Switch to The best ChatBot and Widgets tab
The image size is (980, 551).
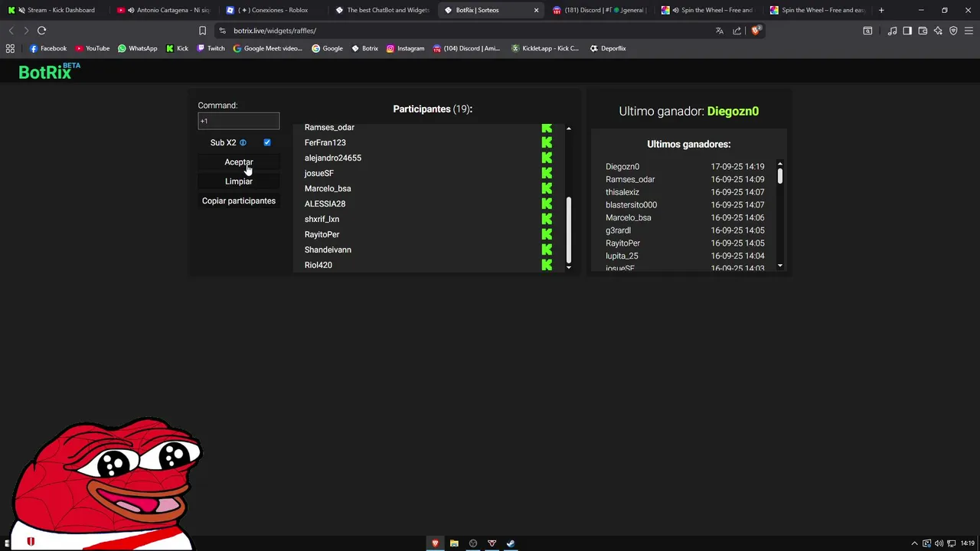pos(383,10)
